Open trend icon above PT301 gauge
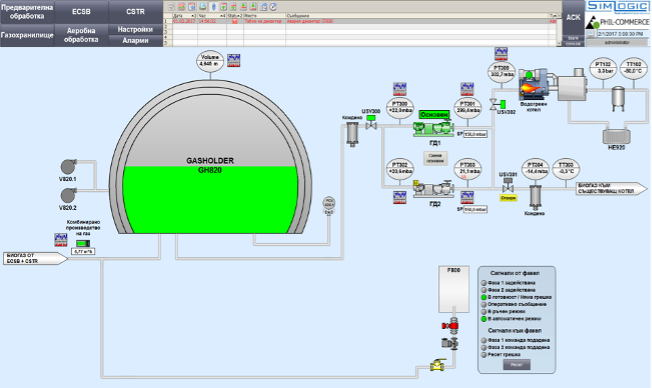 tap(467, 89)
